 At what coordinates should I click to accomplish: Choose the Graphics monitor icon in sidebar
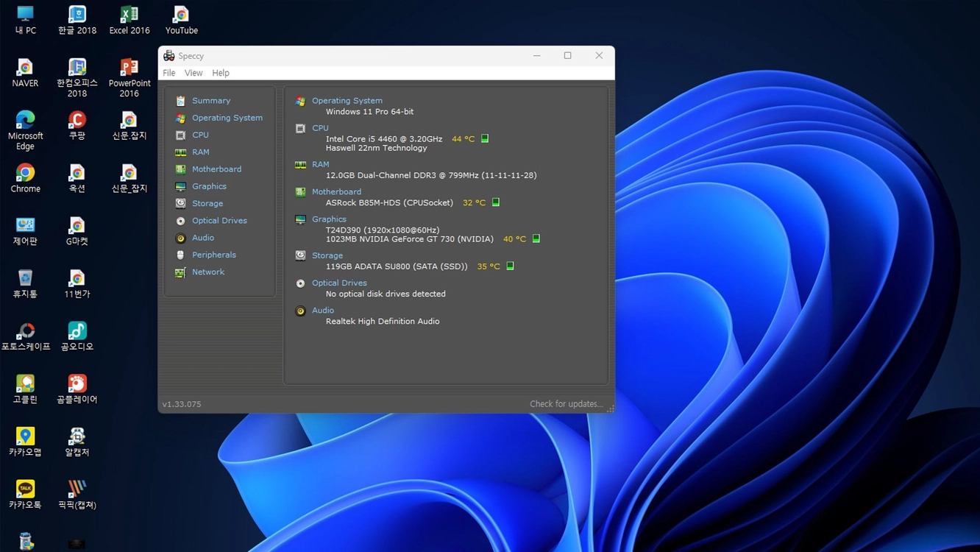[180, 187]
